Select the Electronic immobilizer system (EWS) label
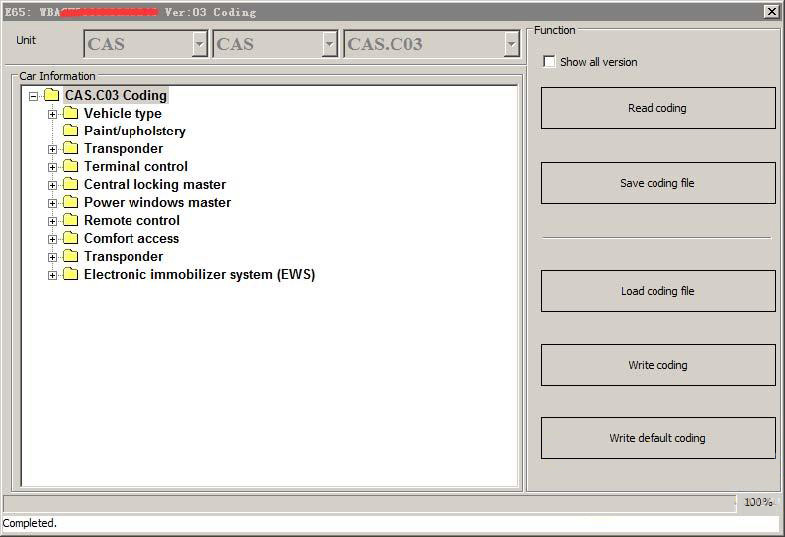Screen dimensions: 785x537 tap(199, 275)
